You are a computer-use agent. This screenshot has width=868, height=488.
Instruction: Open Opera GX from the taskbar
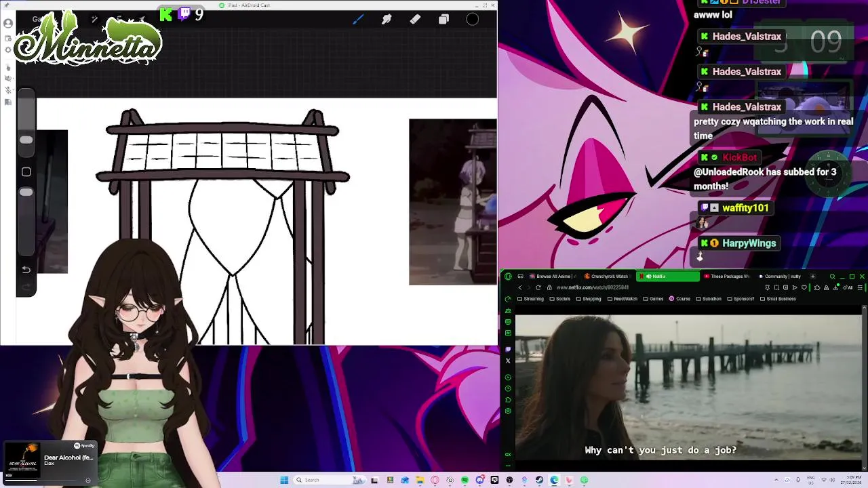[435, 480]
